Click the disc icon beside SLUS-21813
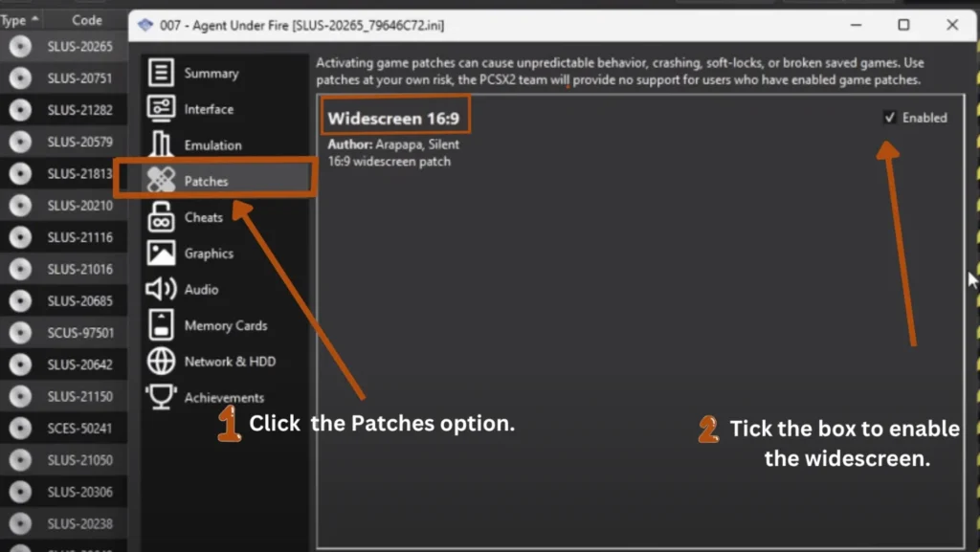This screenshot has height=552, width=980. pyautogui.click(x=20, y=173)
